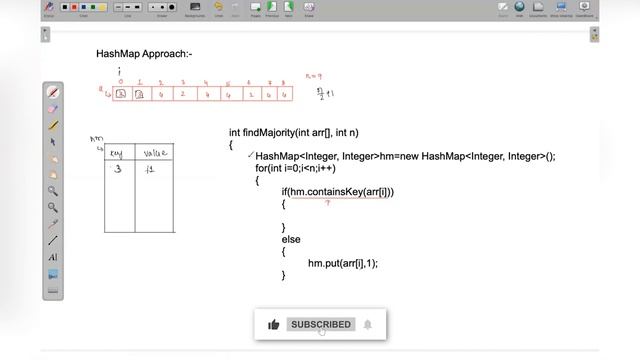Image resolution: width=640 pixels, height=360 pixels.
Task: Select the yellow pen color
Action: (x=102, y=7)
